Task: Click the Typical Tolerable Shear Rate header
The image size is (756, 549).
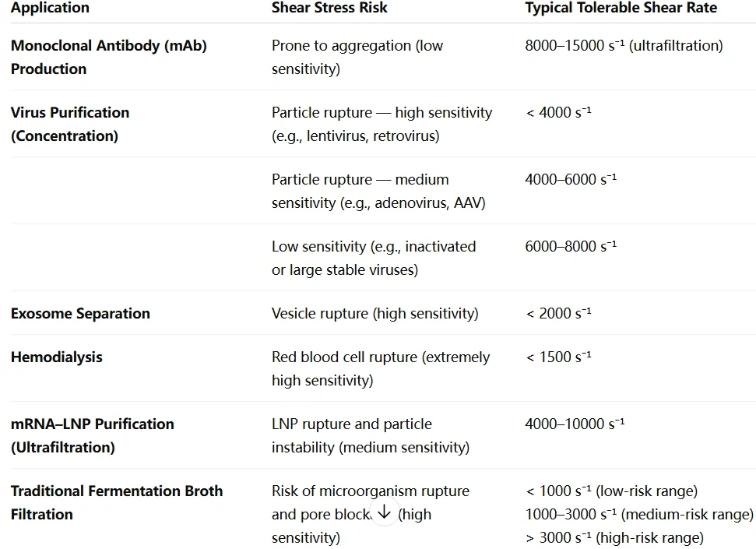Action: pos(621,9)
